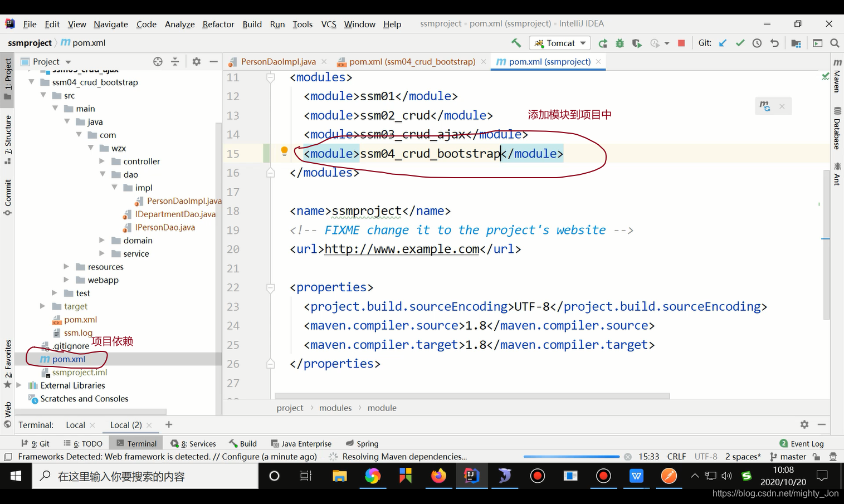Click the Debug bug icon
The image size is (844, 504).
point(619,43)
